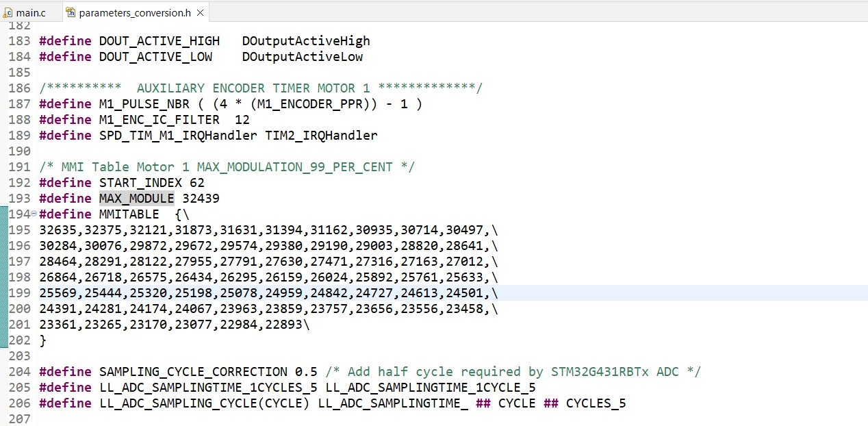
Task: Click table value 30284 on line 196
Action: 58,245
